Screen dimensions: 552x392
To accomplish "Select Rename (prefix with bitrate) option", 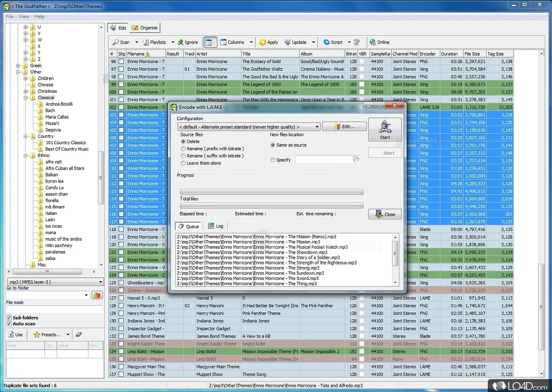I will pyautogui.click(x=212, y=148).
